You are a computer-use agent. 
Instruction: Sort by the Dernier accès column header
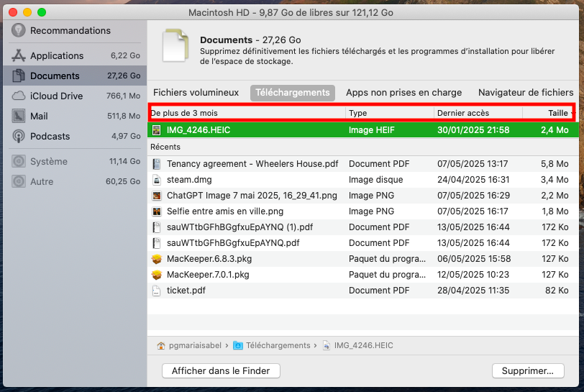pos(478,113)
